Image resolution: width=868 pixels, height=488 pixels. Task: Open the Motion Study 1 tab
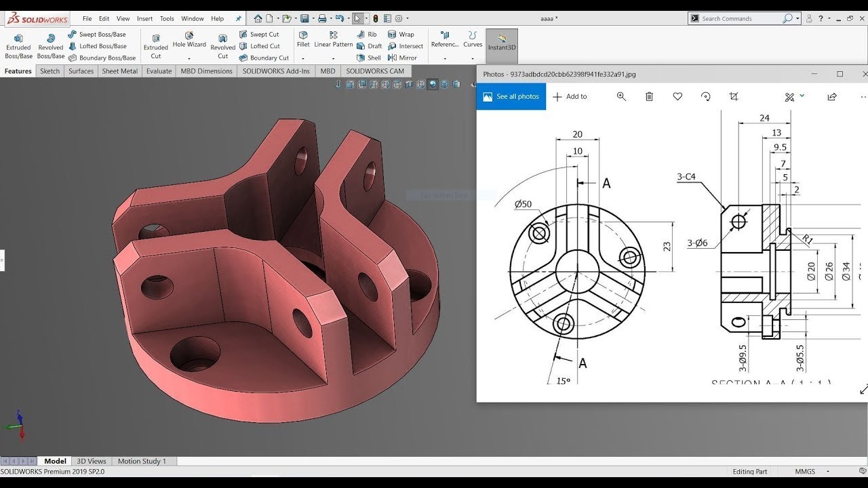click(142, 461)
